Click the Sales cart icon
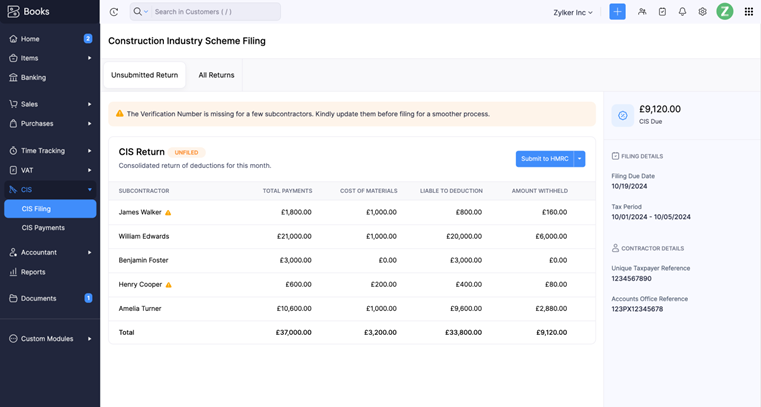The width and height of the screenshot is (761, 407). (x=13, y=104)
